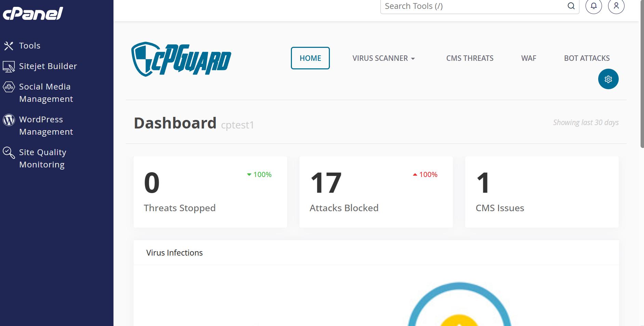Click the page vertical scrollbar
The height and width of the screenshot is (326, 644).
click(642, 73)
